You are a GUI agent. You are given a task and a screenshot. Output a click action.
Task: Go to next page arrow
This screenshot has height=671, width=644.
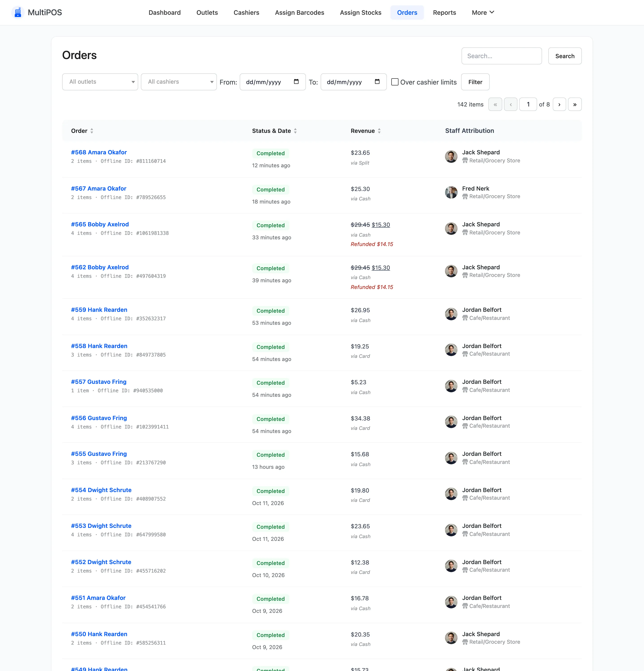tap(559, 104)
